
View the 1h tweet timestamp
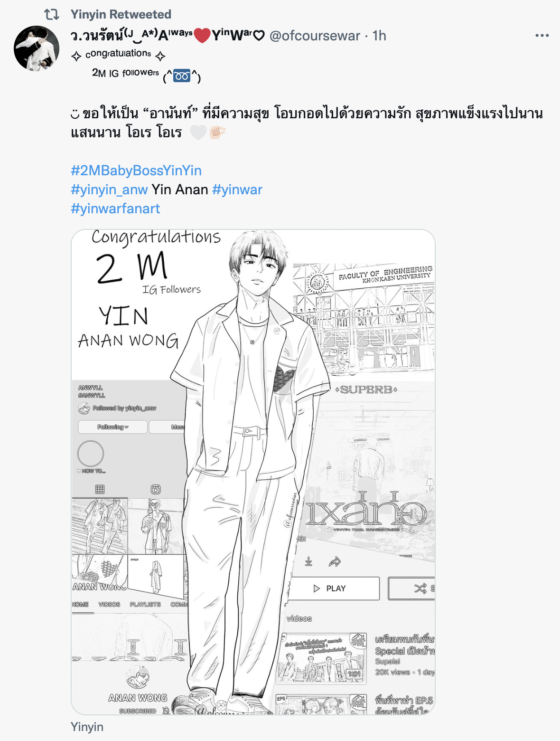pos(379,36)
